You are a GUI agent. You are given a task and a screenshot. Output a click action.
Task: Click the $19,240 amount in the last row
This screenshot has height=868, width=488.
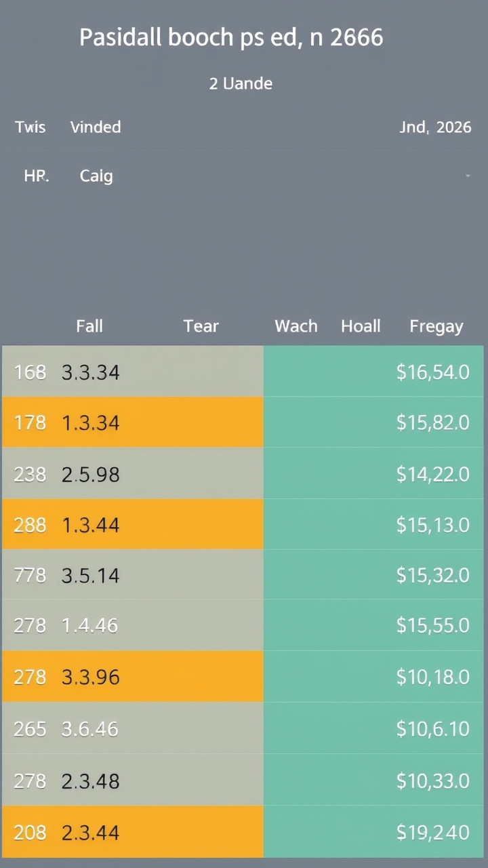click(432, 831)
